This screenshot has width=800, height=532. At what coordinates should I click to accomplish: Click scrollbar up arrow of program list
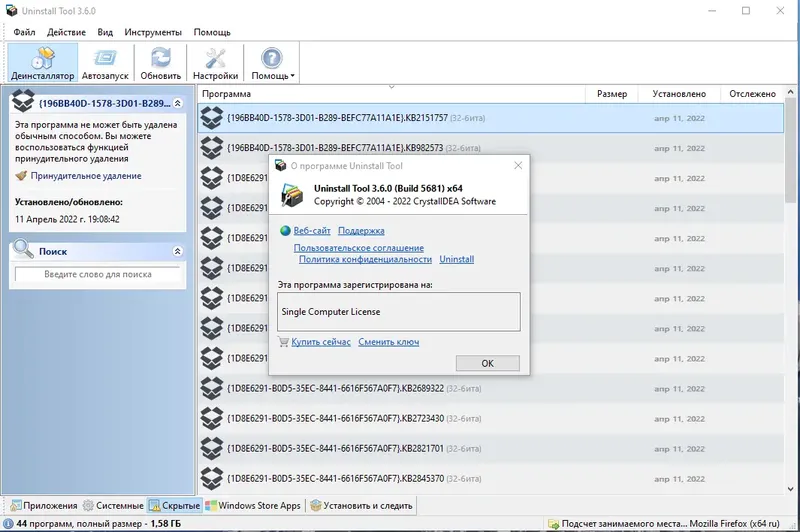pos(791,92)
